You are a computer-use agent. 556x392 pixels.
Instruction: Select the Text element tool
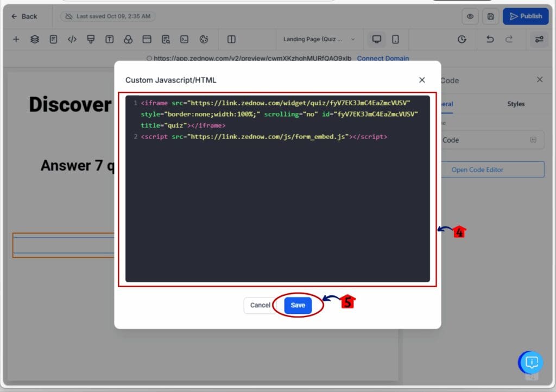pyautogui.click(x=110, y=39)
